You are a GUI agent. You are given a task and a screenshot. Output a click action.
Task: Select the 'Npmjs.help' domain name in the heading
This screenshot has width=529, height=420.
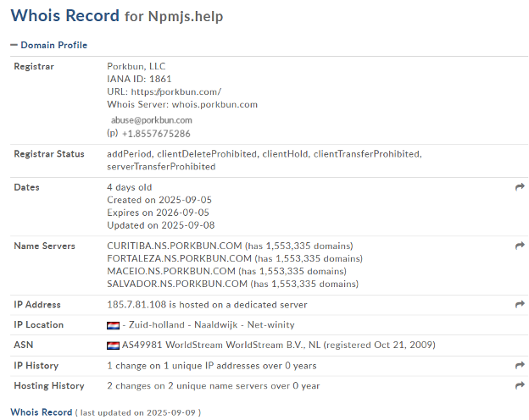[186, 17]
